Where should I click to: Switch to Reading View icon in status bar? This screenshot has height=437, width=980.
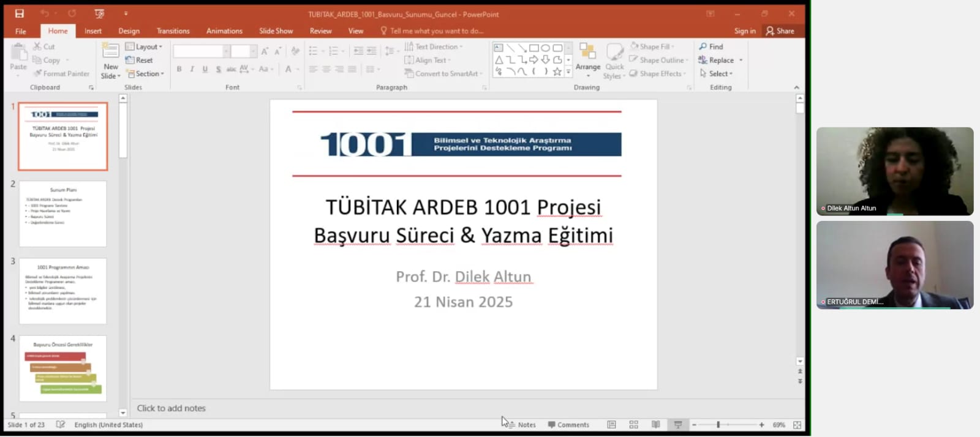tap(655, 425)
